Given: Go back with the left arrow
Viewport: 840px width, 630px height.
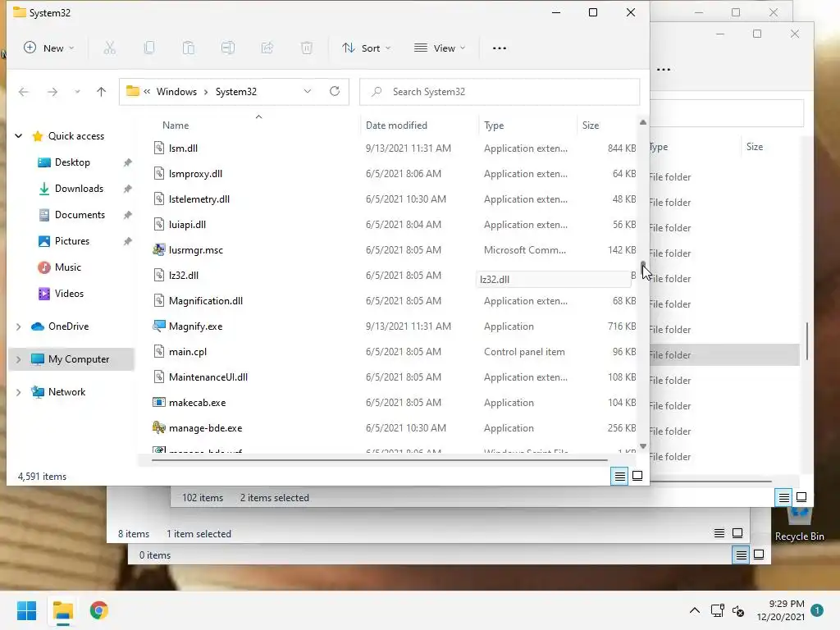Looking at the screenshot, I should tap(24, 92).
